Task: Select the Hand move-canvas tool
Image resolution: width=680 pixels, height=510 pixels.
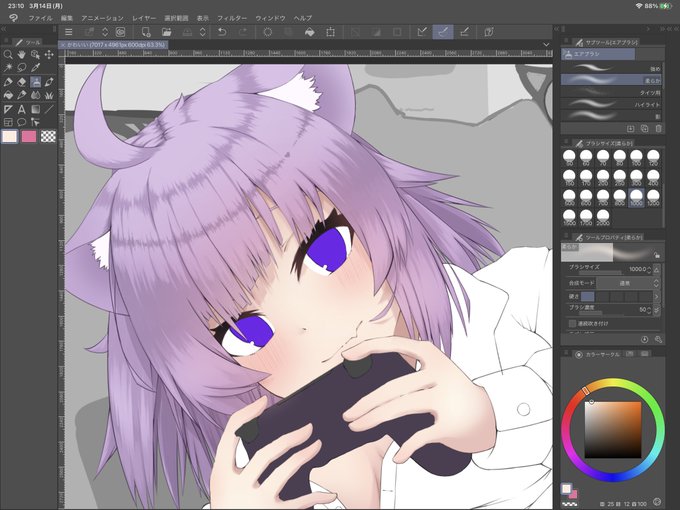Action: tap(21, 54)
